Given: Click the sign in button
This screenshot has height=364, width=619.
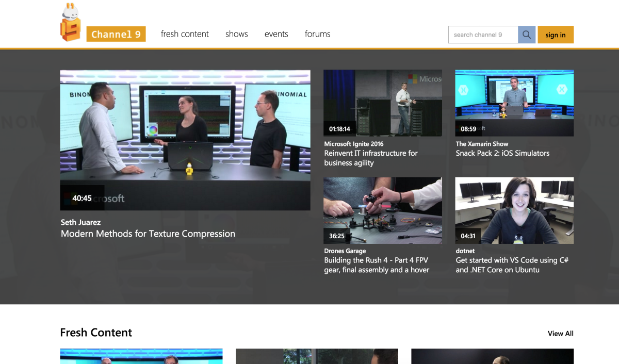Looking at the screenshot, I should [x=556, y=35].
